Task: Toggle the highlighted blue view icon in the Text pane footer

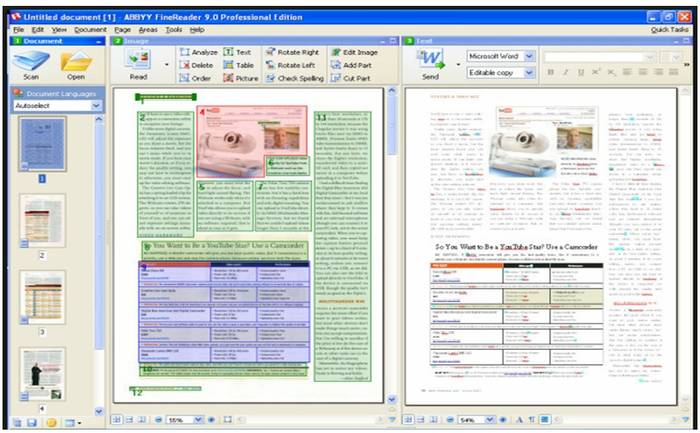Action: coord(545,420)
